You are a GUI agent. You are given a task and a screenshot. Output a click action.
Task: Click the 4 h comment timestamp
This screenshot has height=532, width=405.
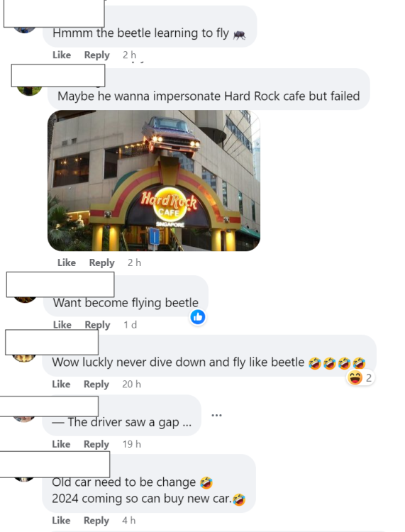tap(128, 520)
